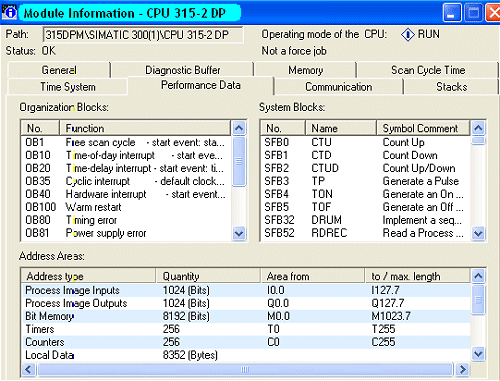
Task: Select the OB1 Free scan cycle row
Action: tap(126, 142)
